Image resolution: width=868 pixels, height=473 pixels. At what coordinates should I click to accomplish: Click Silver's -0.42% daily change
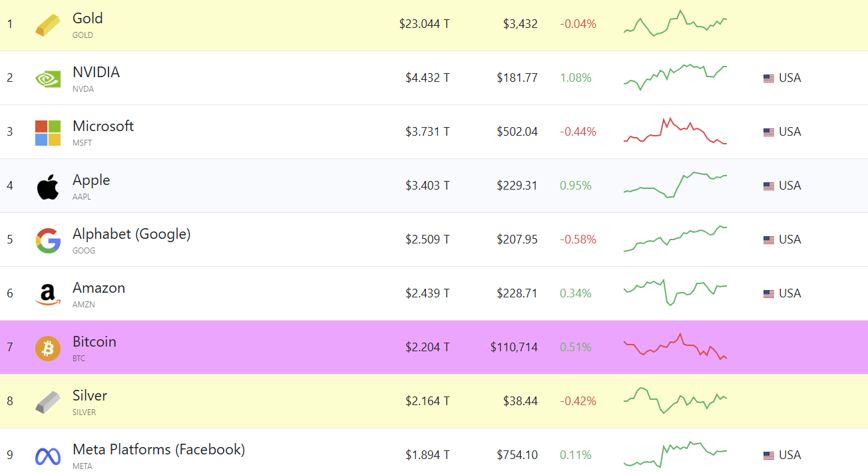[578, 401]
